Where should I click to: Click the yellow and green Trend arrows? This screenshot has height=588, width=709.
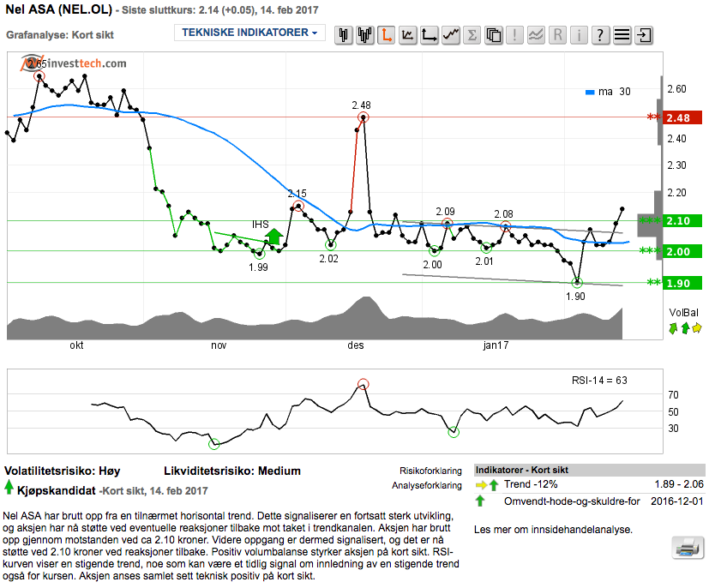tap(487, 485)
